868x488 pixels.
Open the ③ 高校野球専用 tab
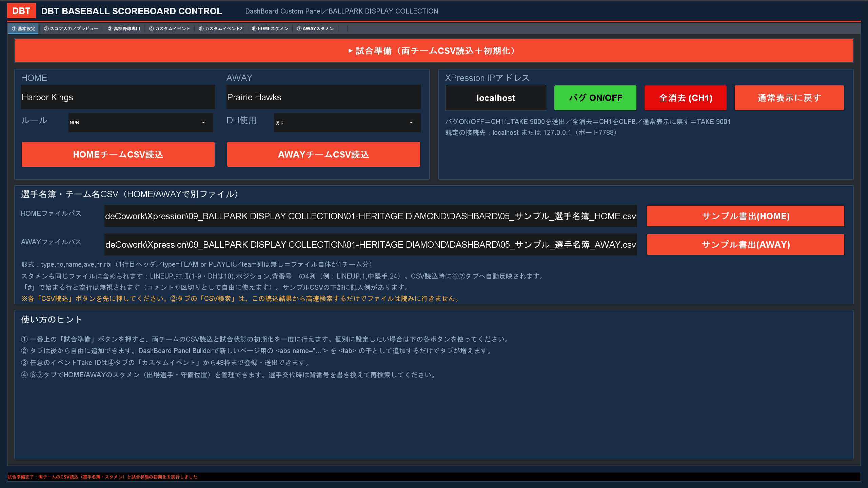click(124, 28)
